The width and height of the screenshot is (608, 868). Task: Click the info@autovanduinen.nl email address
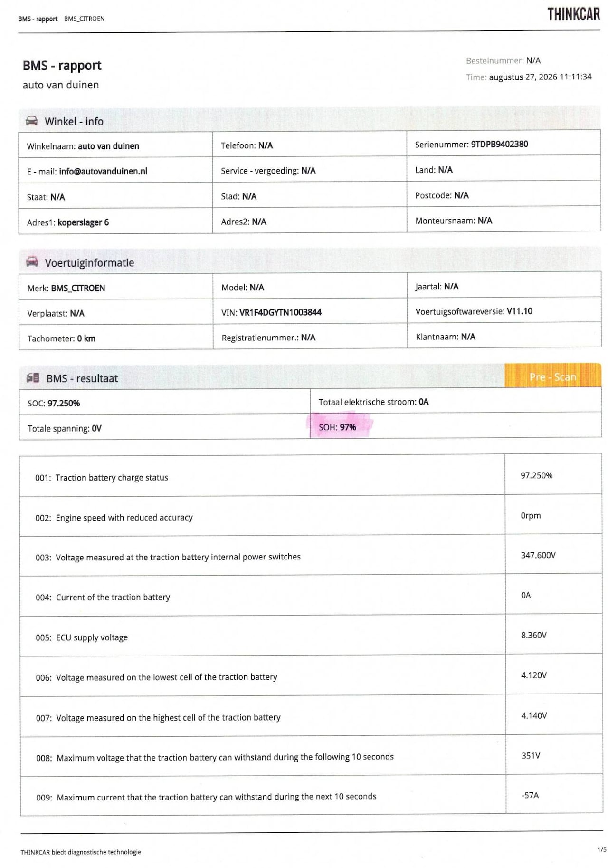103,171
